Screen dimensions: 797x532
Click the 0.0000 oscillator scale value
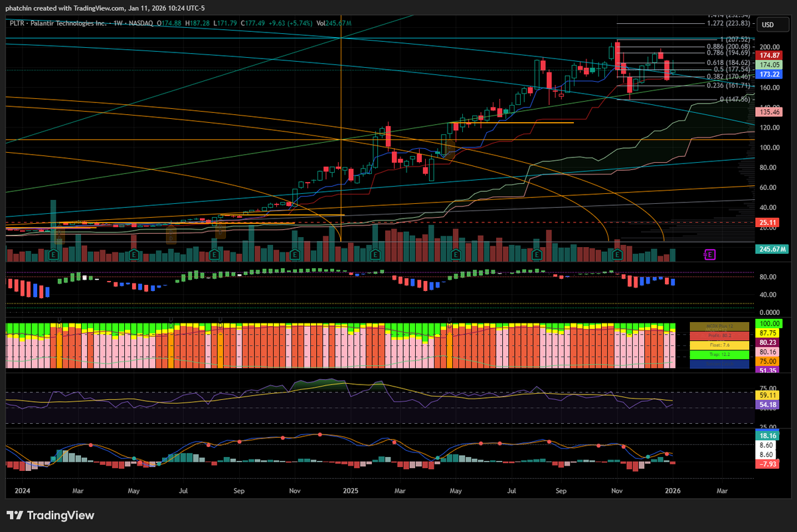[769, 312]
